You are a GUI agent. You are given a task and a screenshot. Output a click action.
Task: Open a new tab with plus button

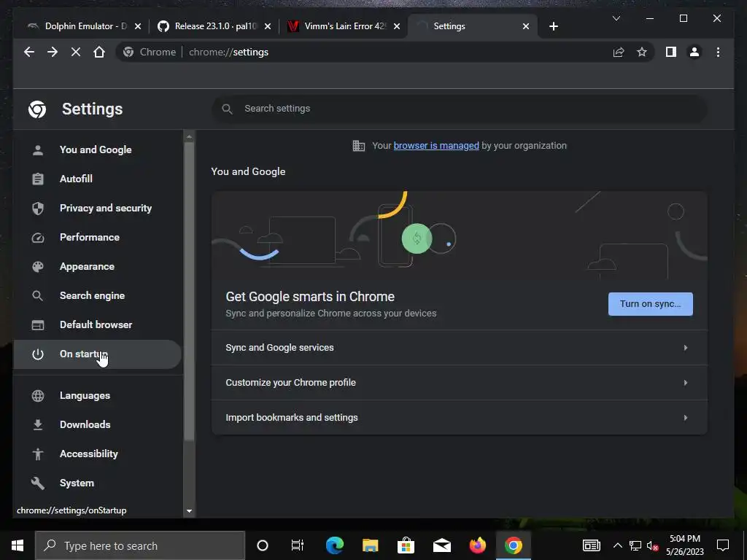click(x=553, y=26)
